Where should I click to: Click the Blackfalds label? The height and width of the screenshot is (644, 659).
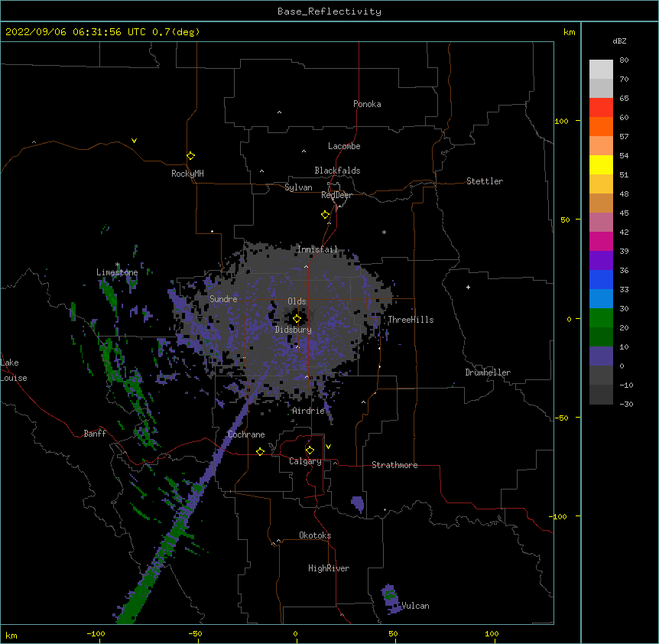[x=337, y=171]
